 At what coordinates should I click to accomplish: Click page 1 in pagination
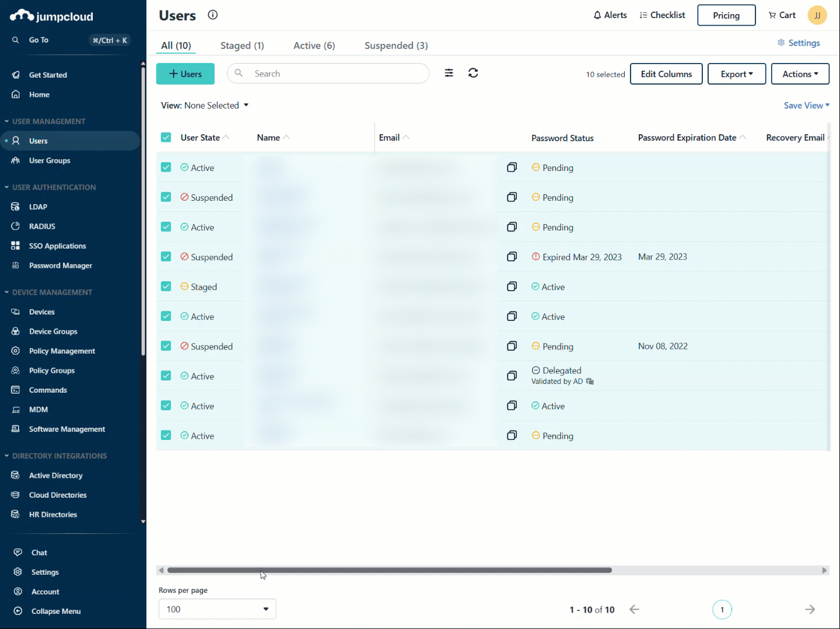click(x=722, y=610)
